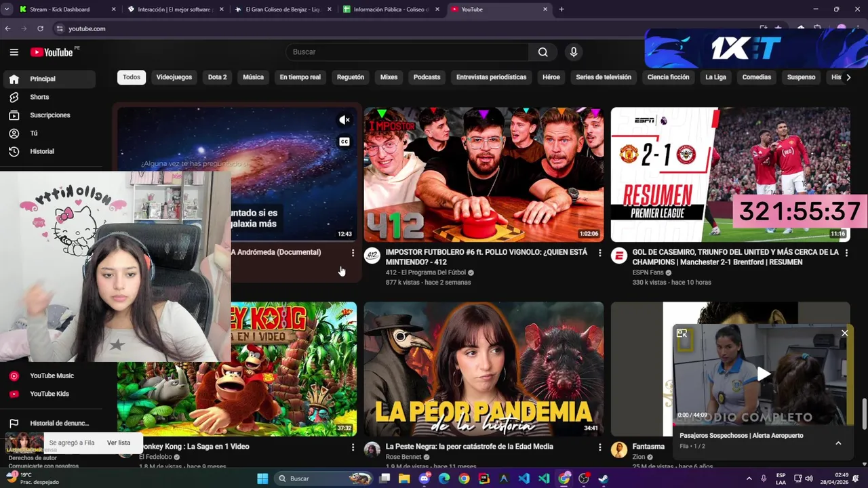This screenshot has height=488, width=868.
Task: Show hidden system tray icons
Action: tap(749, 479)
